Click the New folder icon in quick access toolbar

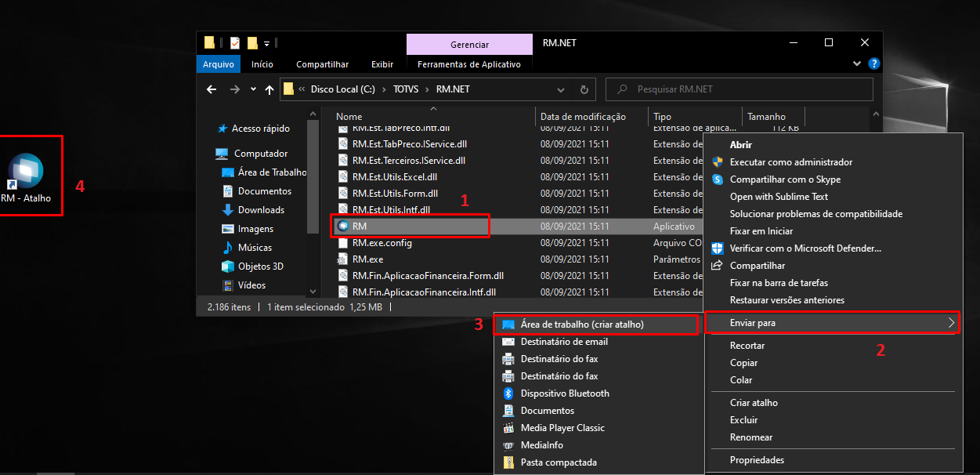point(252,43)
